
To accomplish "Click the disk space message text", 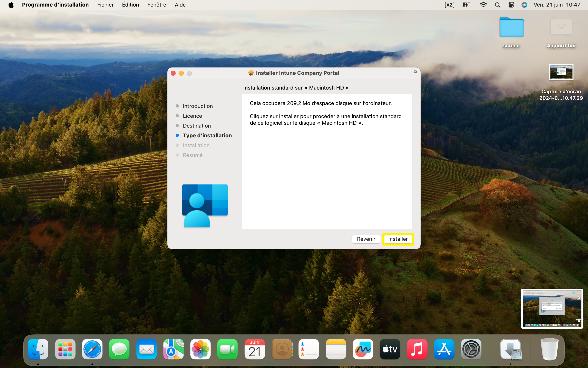I will point(321,103).
